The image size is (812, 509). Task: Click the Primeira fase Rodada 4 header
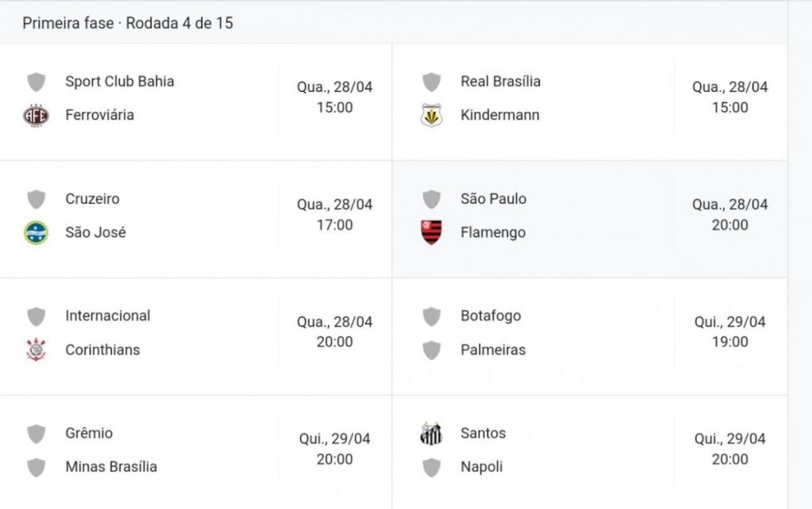[x=128, y=23]
